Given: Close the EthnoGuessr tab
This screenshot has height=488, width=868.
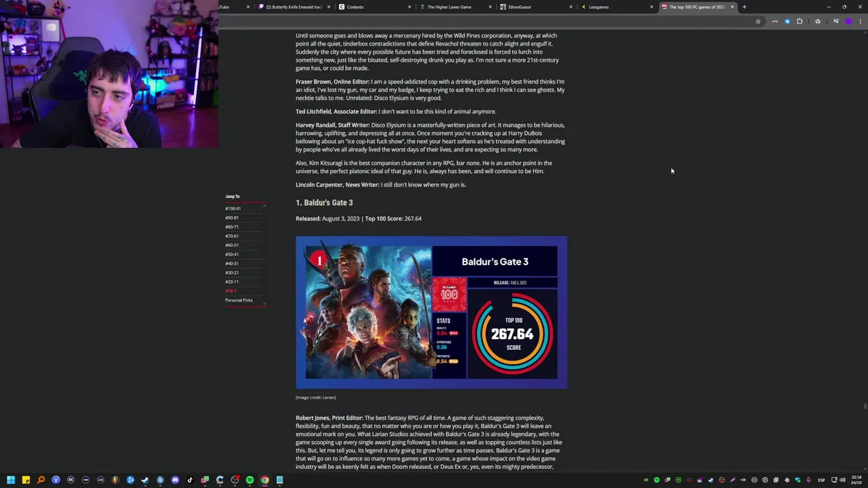Looking at the screenshot, I should point(571,7).
